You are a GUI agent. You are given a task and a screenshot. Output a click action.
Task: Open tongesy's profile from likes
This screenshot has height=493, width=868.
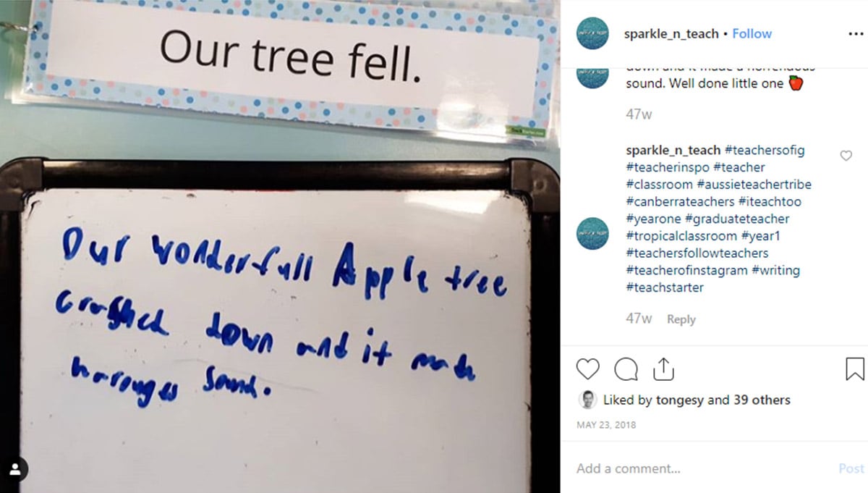[682, 400]
